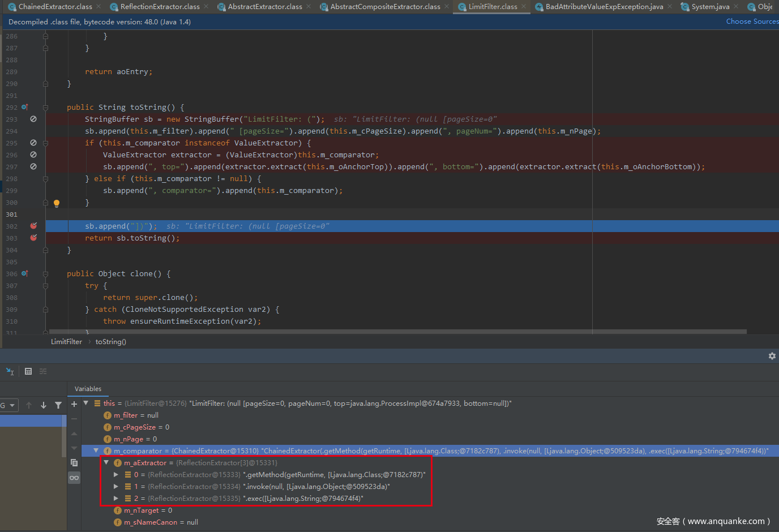Image resolution: width=779 pixels, height=532 pixels.
Task: Expand ReflectionExtractor element 0
Action: (116, 475)
